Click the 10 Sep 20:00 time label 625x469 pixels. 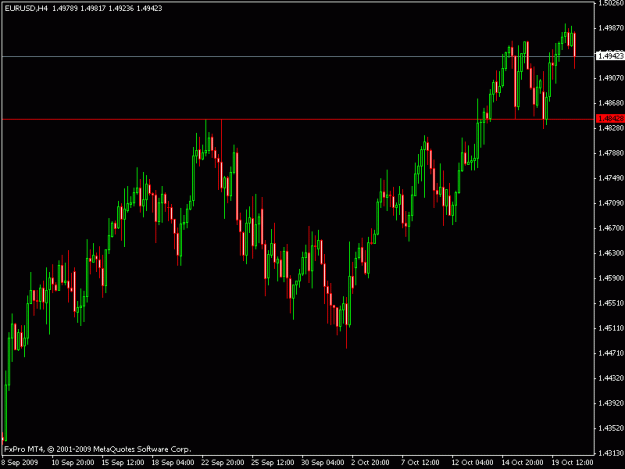point(73,462)
